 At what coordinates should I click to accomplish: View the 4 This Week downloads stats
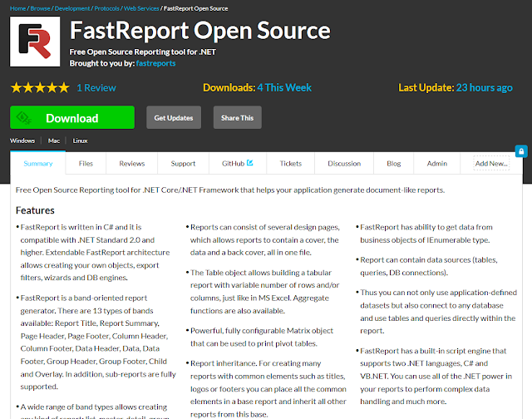[284, 87]
